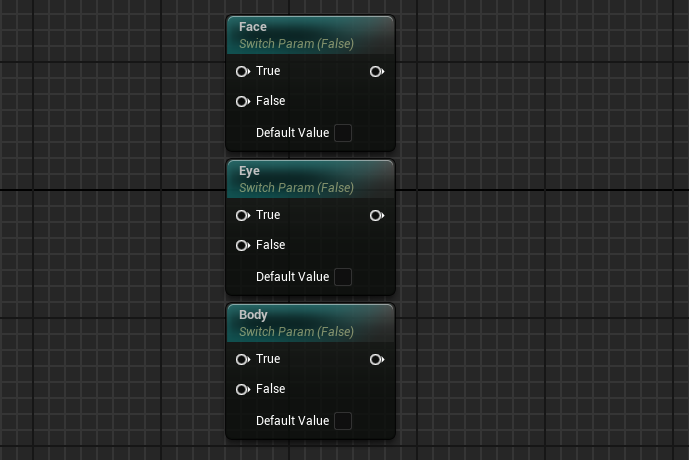Click the False input pin on Eye node
This screenshot has height=460, width=689.
pos(242,246)
